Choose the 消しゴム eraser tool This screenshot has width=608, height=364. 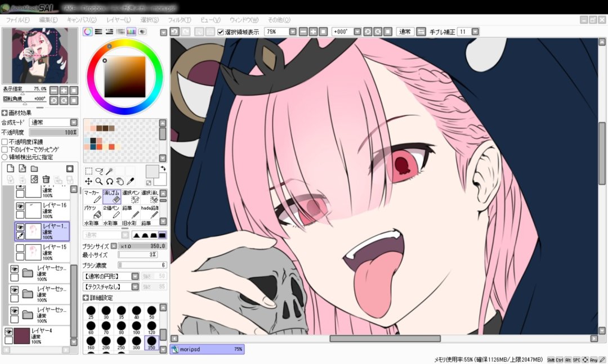tap(111, 196)
